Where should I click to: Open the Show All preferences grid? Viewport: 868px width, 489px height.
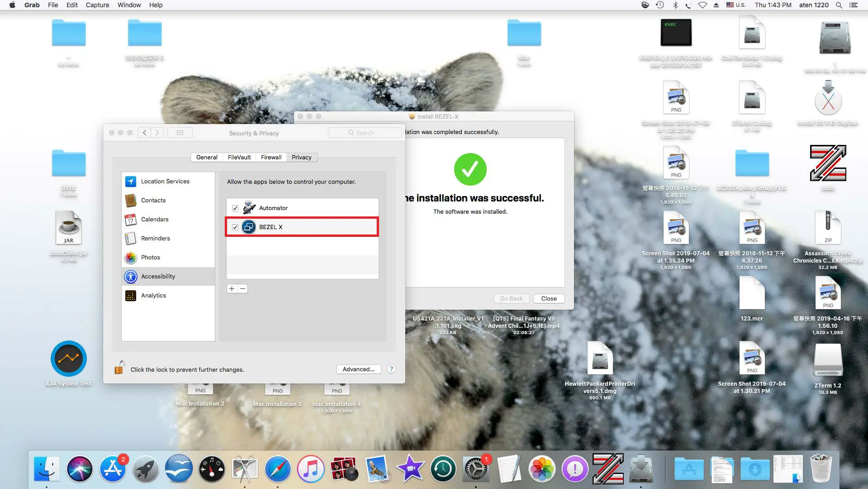[180, 132]
